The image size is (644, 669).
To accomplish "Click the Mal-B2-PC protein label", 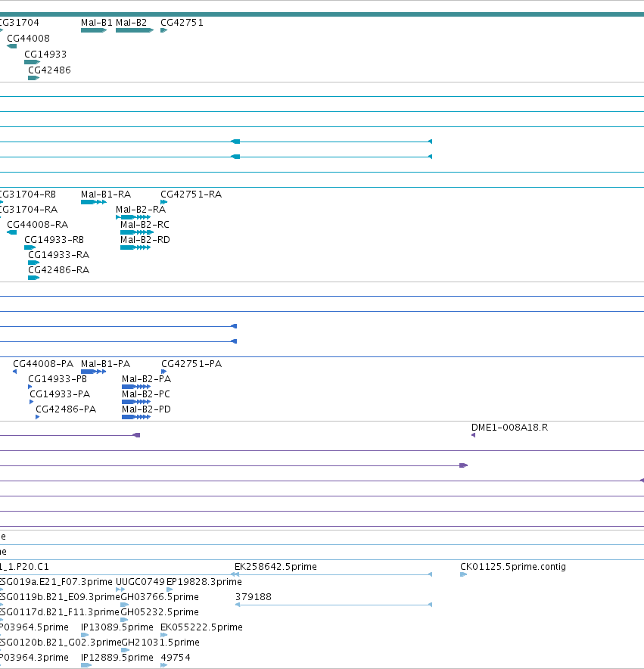I will (x=146, y=394).
